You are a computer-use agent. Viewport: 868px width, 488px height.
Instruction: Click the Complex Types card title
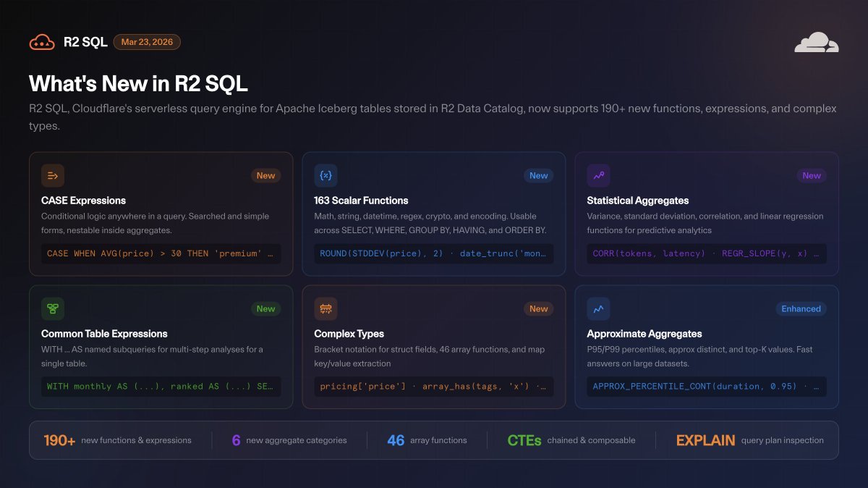pos(349,334)
